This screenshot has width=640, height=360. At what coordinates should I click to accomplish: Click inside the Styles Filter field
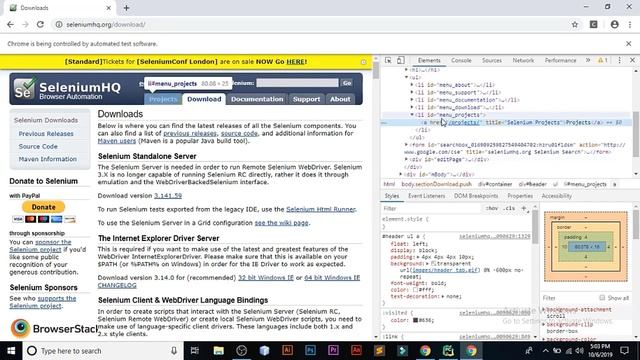click(x=431, y=208)
